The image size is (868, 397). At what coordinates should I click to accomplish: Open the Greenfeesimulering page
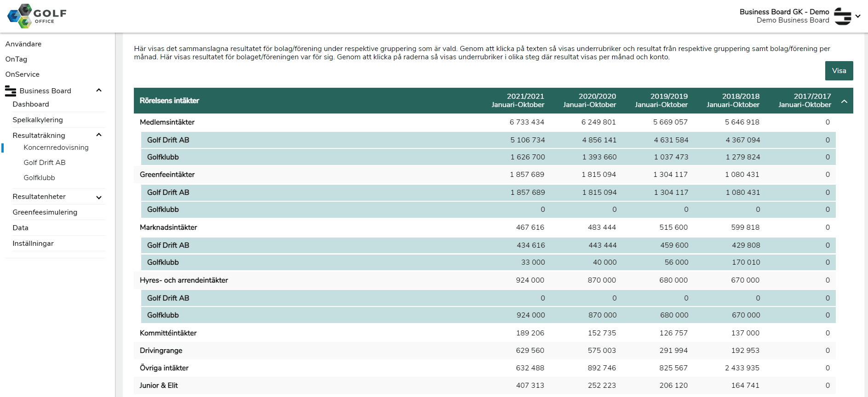pos(45,212)
